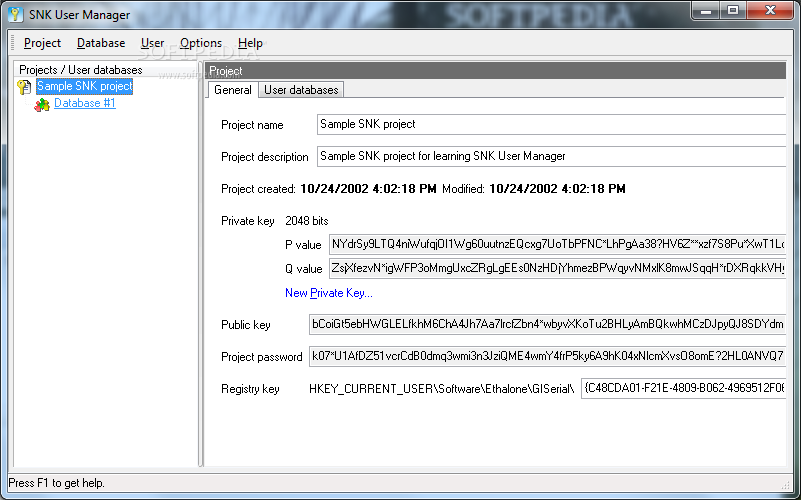Click the HKEY_CURRENT_USER registry path text
The image size is (801, 500).
[x=442, y=389]
